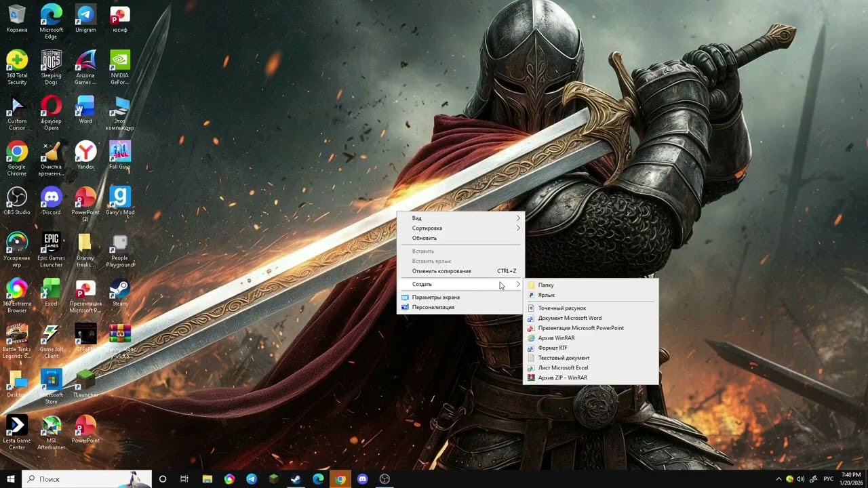This screenshot has height=488, width=868.
Task: Select the MSI Afterburner icon
Action: tap(51, 432)
